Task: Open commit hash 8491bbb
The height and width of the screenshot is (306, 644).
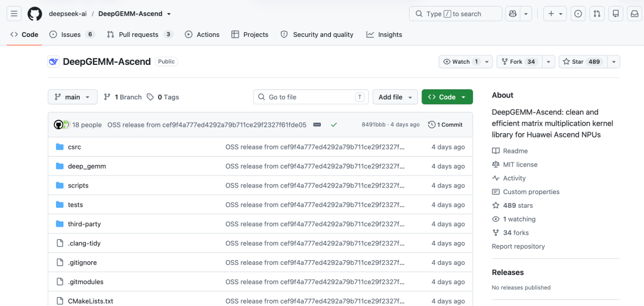Action: tap(373, 124)
